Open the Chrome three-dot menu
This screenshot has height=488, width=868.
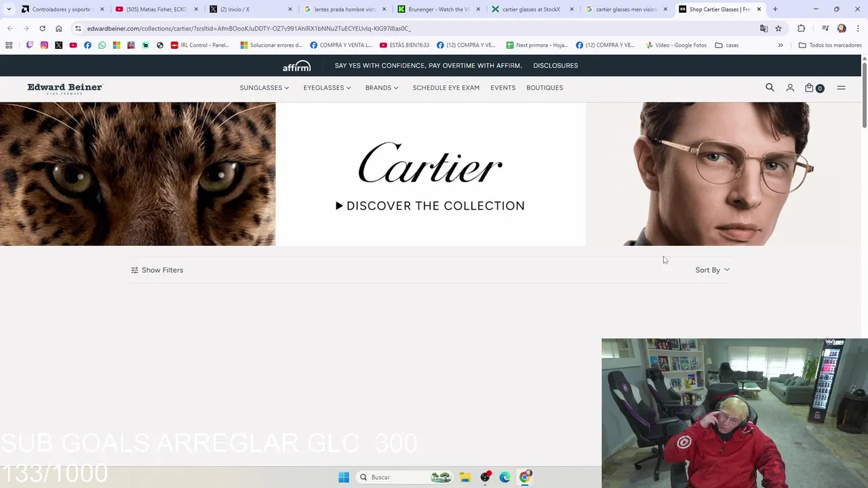click(856, 28)
